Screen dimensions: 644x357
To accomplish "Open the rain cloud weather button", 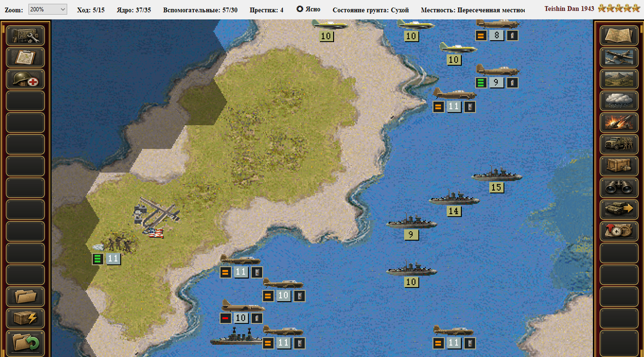I will [x=619, y=101].
